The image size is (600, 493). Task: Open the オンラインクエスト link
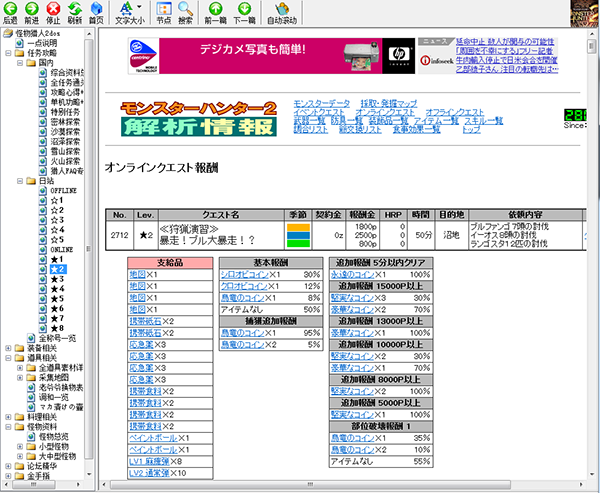coord(385,112)
